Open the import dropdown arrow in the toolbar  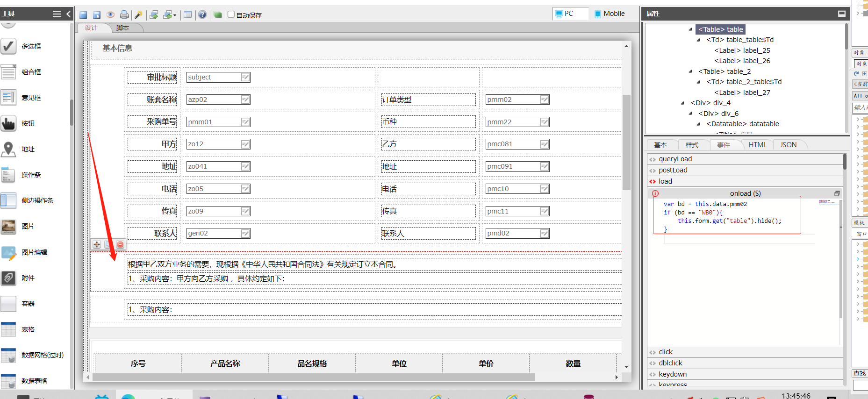coord(175,15)
